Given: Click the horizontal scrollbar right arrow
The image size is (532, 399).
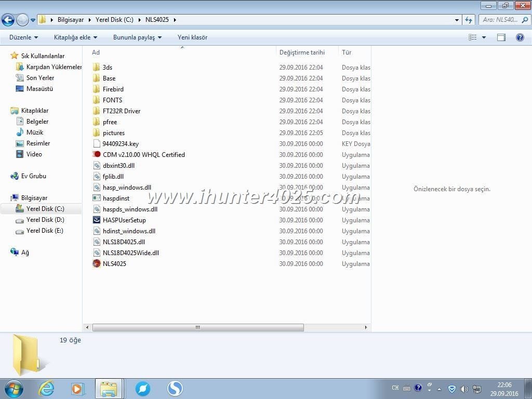Looking at the screenshot, I should tap(366, 327).
